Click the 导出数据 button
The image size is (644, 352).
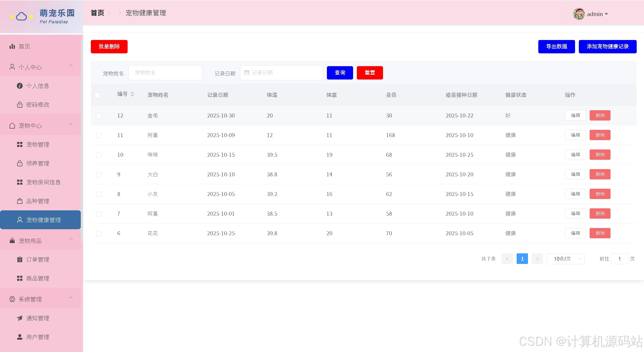click(556, 47)
